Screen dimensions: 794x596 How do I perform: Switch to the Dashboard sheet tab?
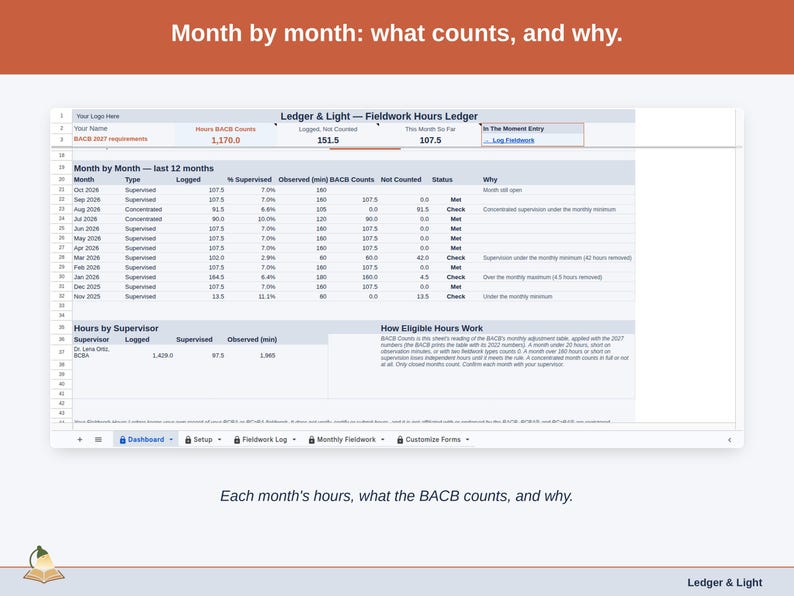tap(146, 440)
